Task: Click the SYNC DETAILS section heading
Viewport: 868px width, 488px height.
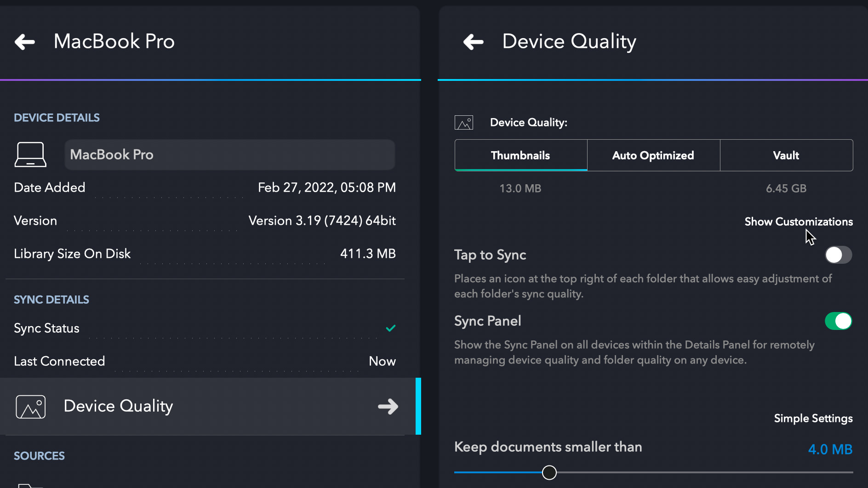Action: click(51, 300)
